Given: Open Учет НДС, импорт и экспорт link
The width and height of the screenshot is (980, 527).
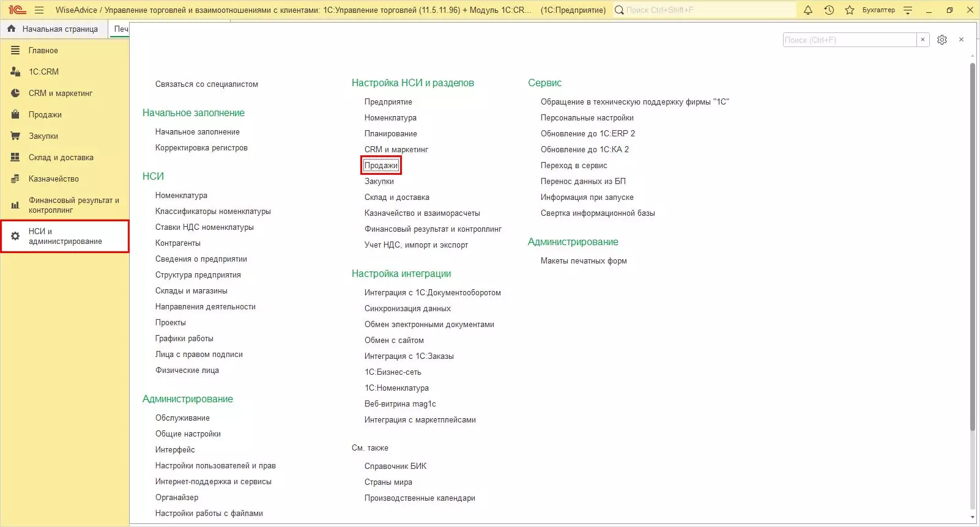Looking at the screenshot, I should coord(416,245).
